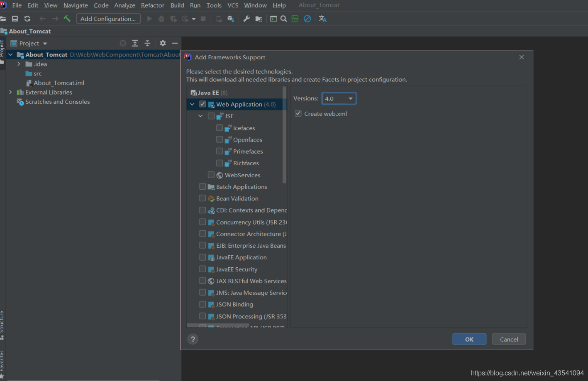Uncheck the Web Application checkbox
The width and height of the screenshot is (588, 381).
pos(203,104)
